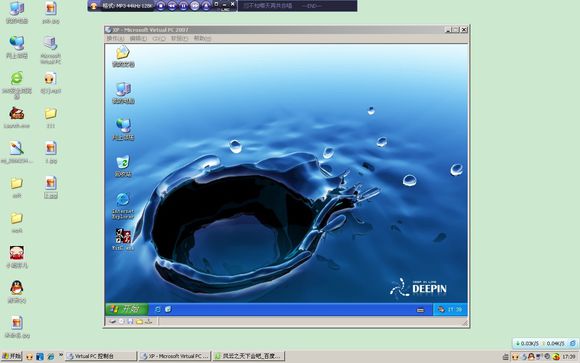The width and height of the screenshot is (580, 363).
Task: Click the floppy disk status icon in Virtual PC
Action: (130, 322)
